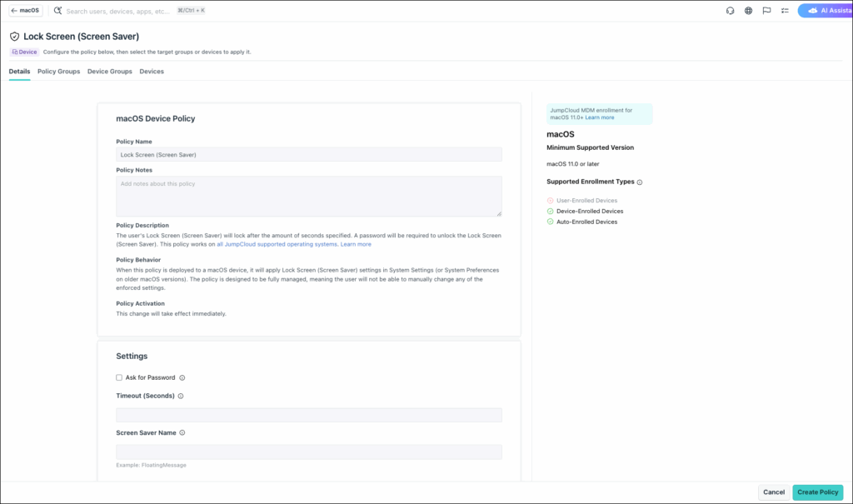Select the 'macOS 11.0 or later' text
This screenshot has height=504, width=853.
coord(573,164)
